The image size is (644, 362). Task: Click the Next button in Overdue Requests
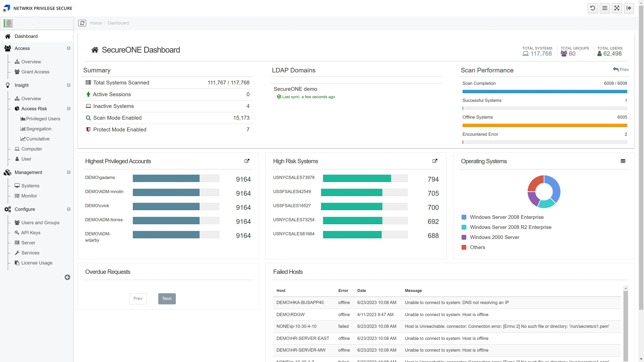(167, 298)
